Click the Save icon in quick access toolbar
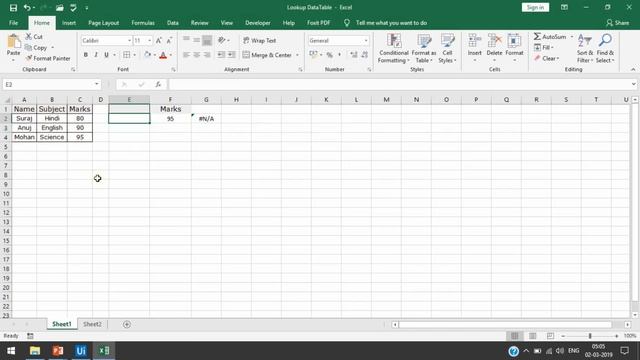640x360 pixels. 13,7
